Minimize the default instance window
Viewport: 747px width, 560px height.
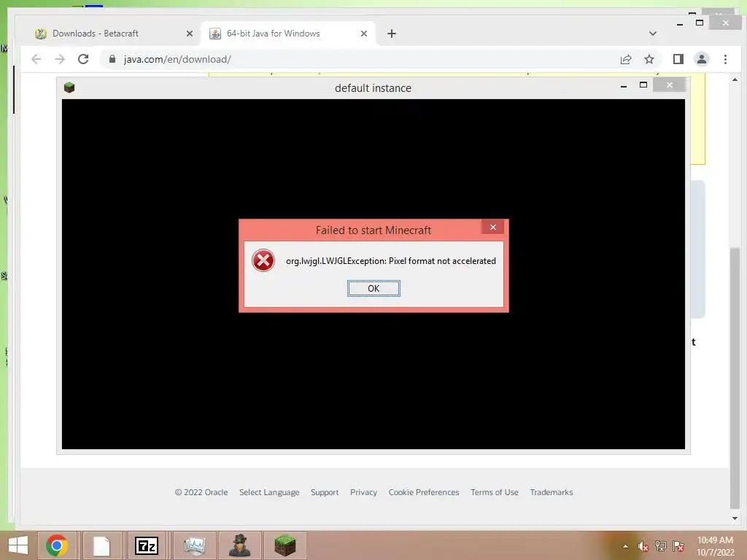click(x=624, y=86)
